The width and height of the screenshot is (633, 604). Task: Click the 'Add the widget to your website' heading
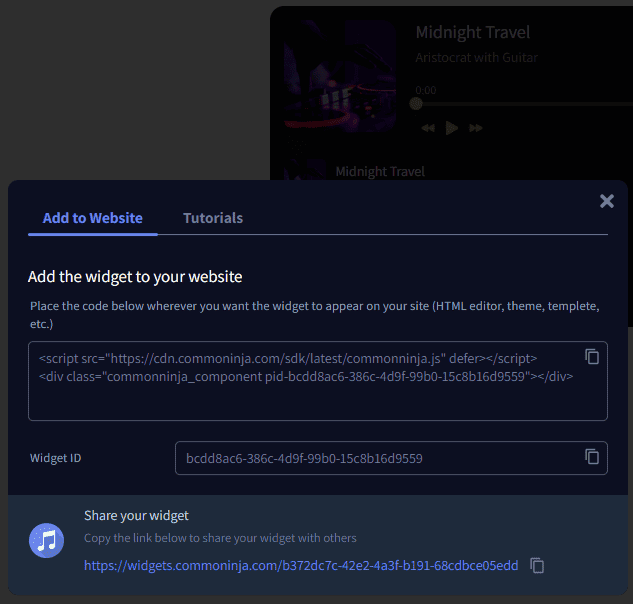(135, 277)
